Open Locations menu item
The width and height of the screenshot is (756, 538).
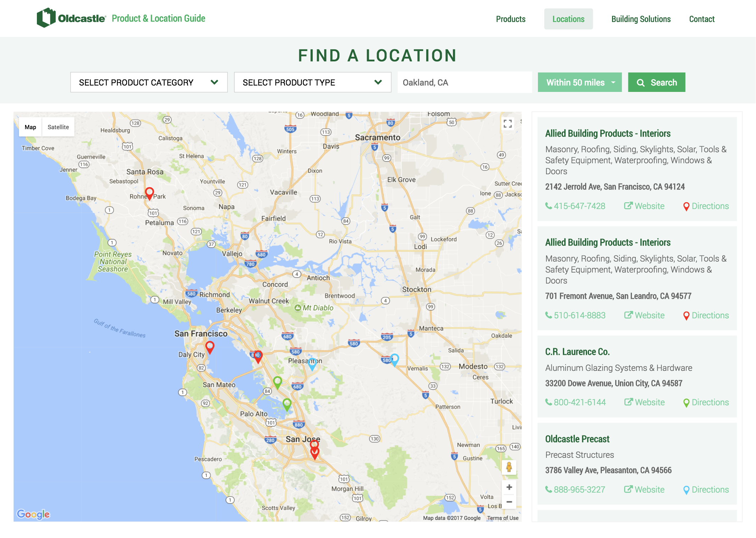coord(568,19)
